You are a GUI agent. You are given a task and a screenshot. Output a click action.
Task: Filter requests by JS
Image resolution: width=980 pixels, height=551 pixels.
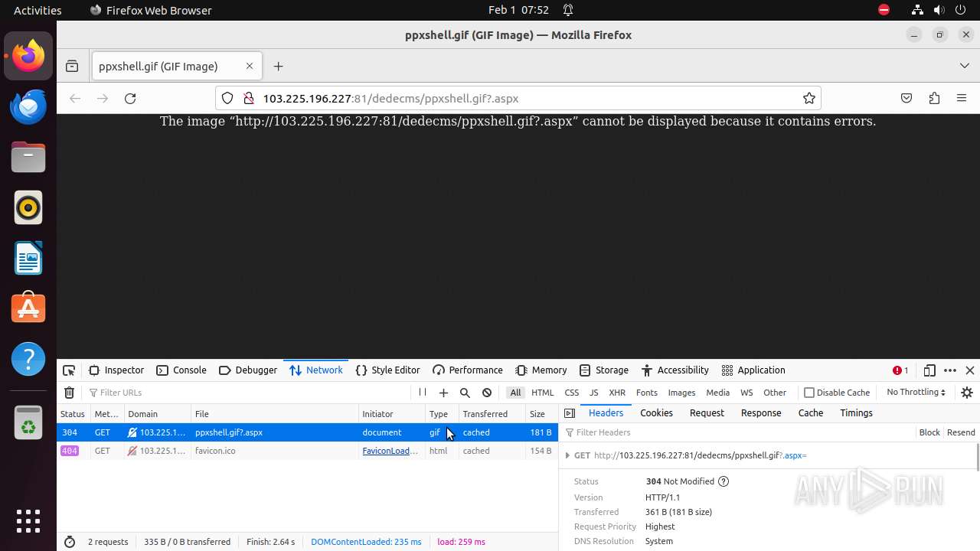click(x=593, y=393)
